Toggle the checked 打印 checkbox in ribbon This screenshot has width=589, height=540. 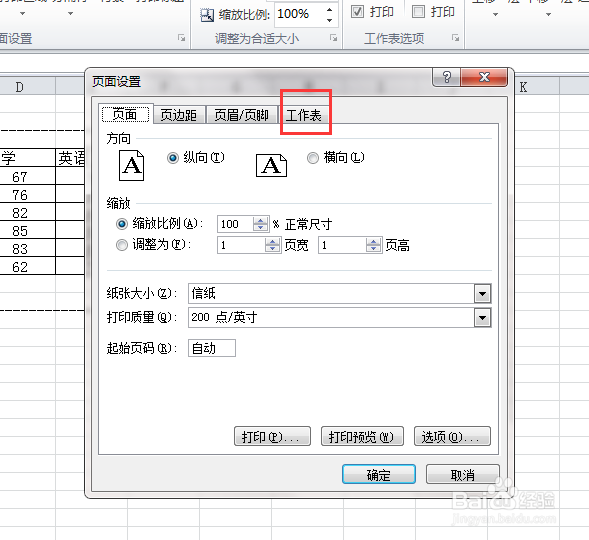click(x=357, y=12)
